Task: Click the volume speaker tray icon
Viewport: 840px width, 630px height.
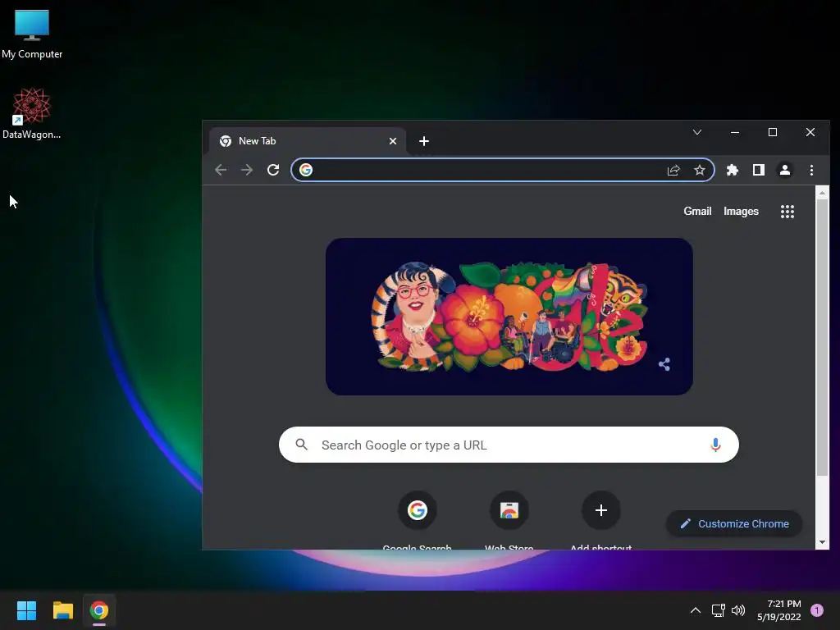Action: (738, 610)
